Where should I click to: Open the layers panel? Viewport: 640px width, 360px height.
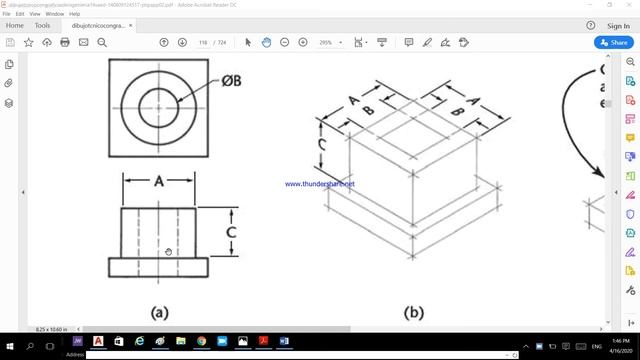9,103
